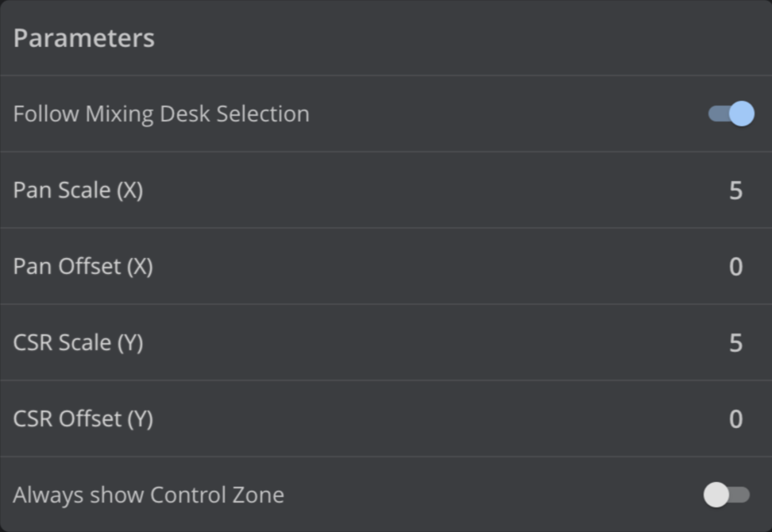Click the blue knob of the Follow Mixing Desk switch
This screenshot has height=532, width=772.
(742, 114)
